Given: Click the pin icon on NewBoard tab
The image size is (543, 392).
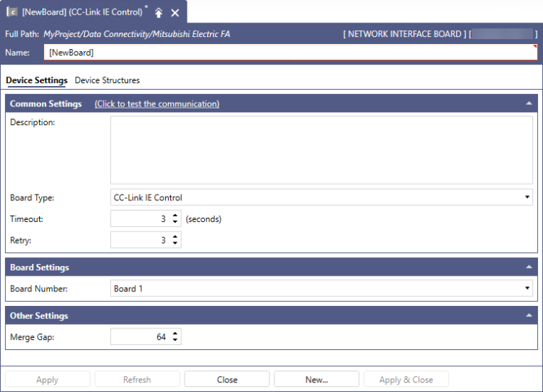Looking at the screenshot, I should tap(159, 12).
